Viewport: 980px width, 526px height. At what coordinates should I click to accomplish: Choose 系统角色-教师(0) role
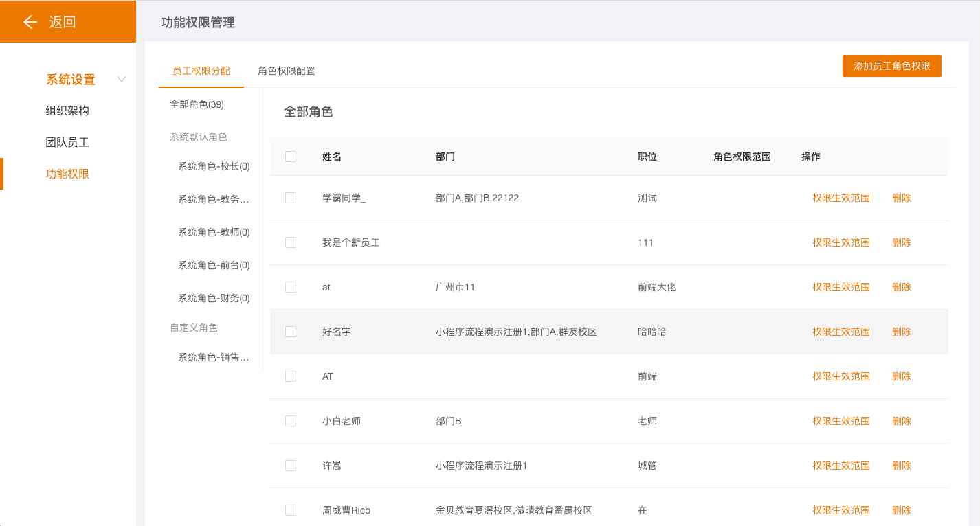[x=214, y=232]
